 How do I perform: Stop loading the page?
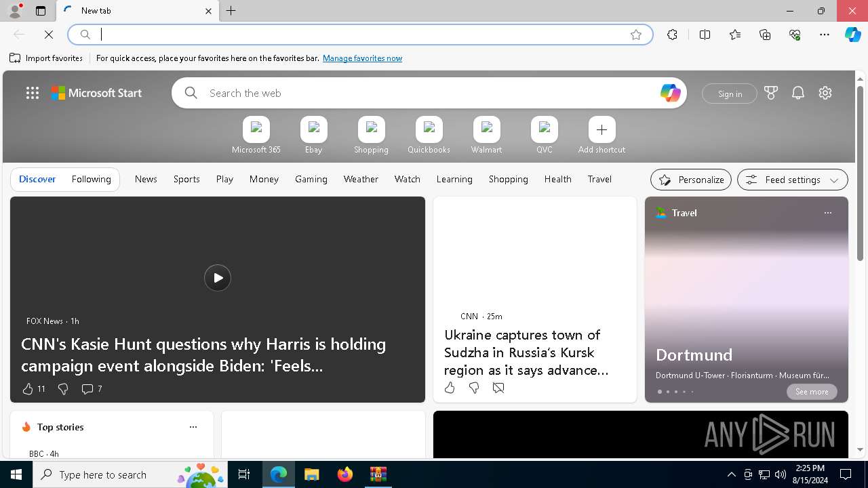point(49,35)
